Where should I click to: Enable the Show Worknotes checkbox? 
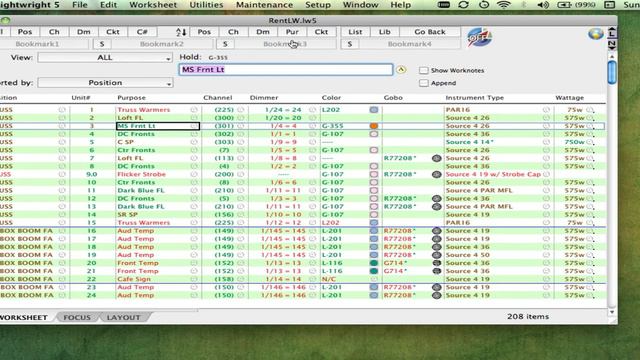pyautogui.click(x=424, y=71)
